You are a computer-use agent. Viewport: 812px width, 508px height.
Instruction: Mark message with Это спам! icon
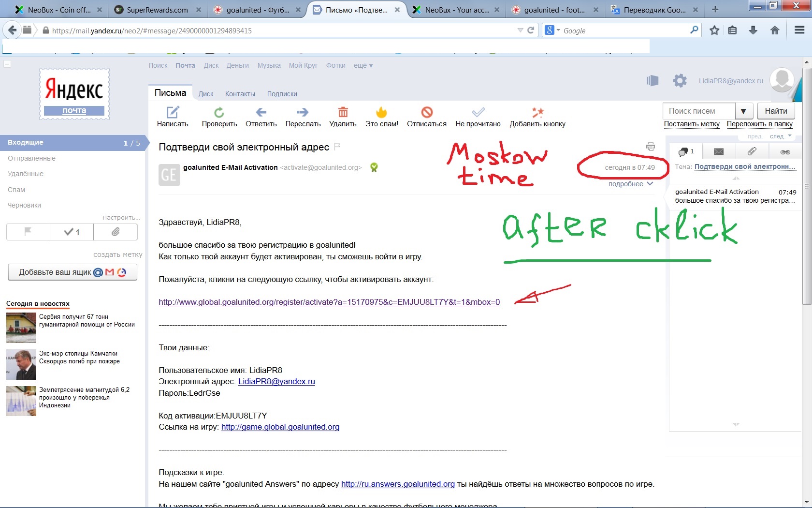pos(382,112)
